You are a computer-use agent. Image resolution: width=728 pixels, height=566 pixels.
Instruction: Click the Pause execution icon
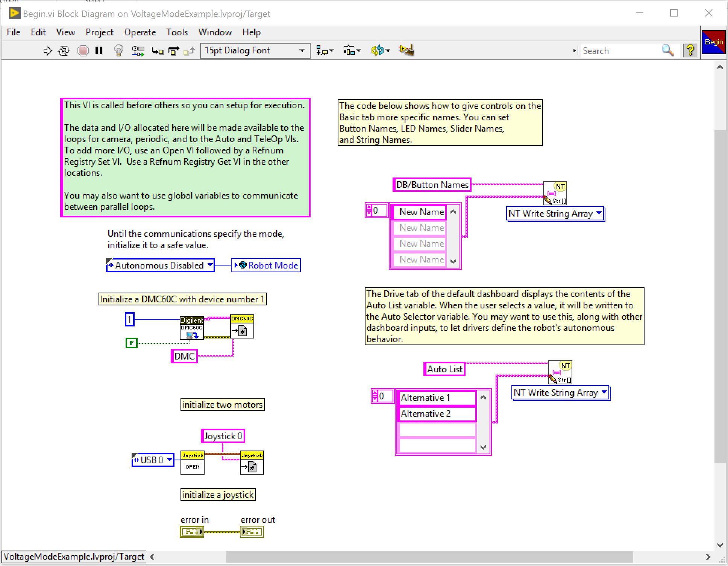pos(99,51)
